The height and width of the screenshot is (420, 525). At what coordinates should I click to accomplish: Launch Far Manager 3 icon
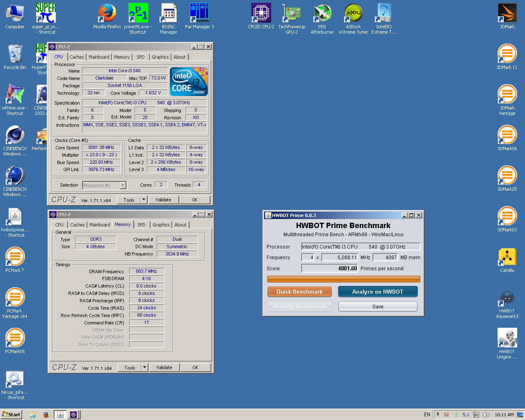[199, 16]
